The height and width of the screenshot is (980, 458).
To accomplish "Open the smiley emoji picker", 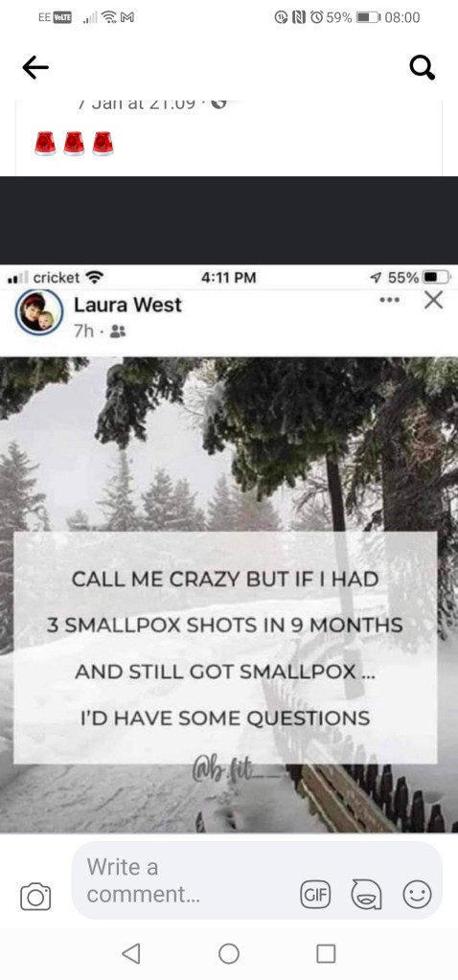I will coord(417,895).
